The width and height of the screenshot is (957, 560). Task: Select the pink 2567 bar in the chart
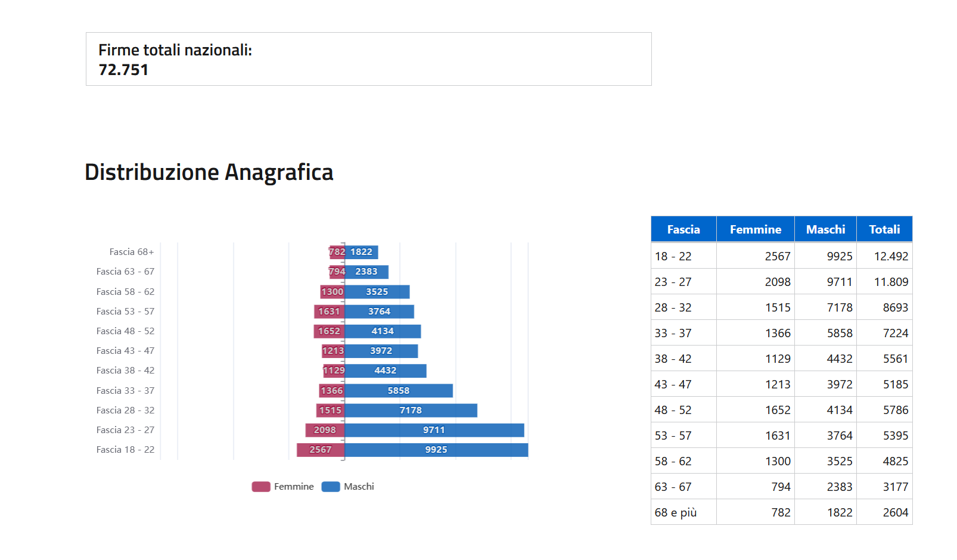321,450
